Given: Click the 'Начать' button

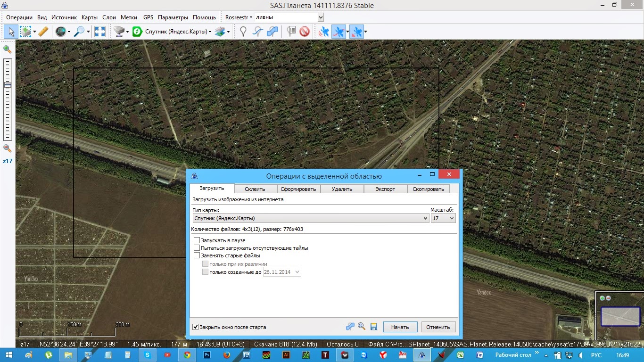Looking at the screenshot, I should [x=400, y=327].
